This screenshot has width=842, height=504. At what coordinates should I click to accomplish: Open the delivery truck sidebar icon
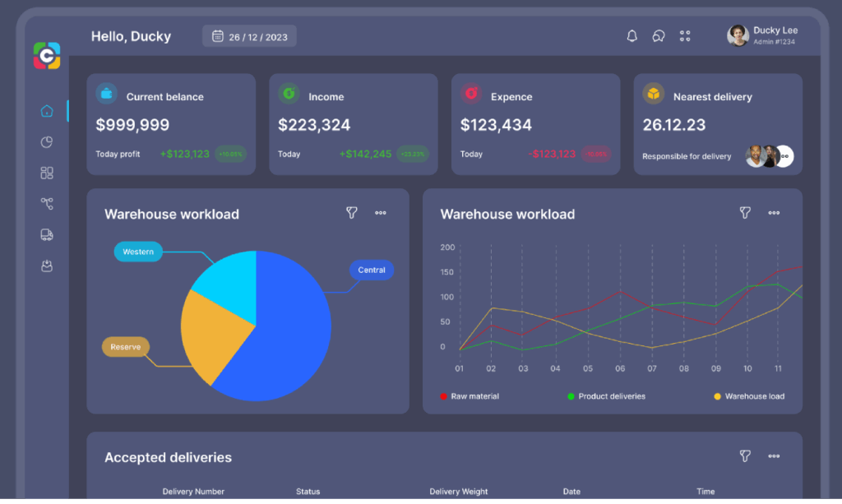coord(47,235)
